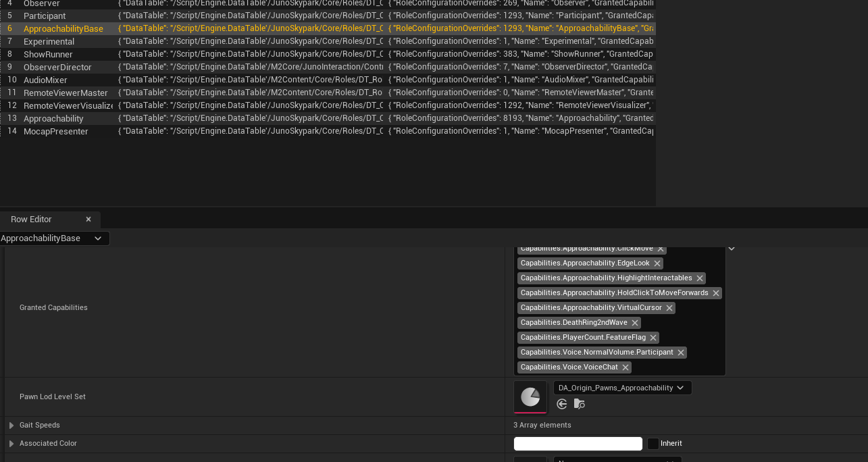
Task: Select the ShowRunner table row
Action: [48, 54]
